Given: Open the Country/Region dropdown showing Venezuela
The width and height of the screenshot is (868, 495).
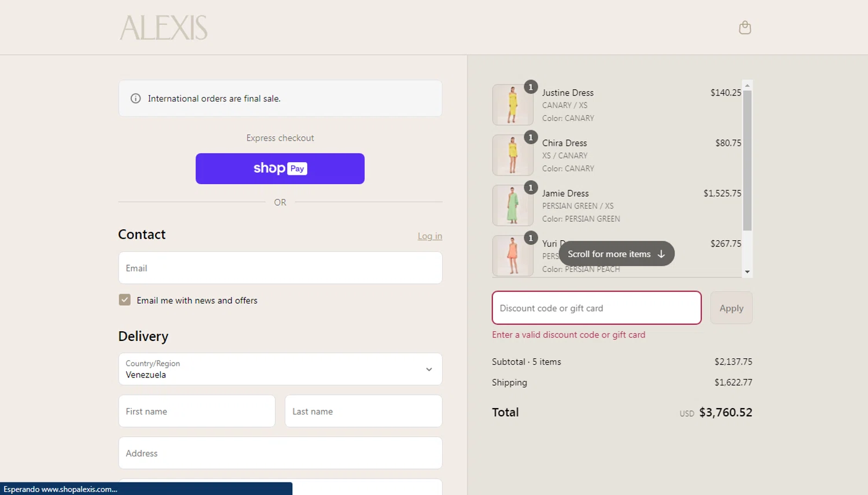Looking at the screenshot, I should [280, 369].
